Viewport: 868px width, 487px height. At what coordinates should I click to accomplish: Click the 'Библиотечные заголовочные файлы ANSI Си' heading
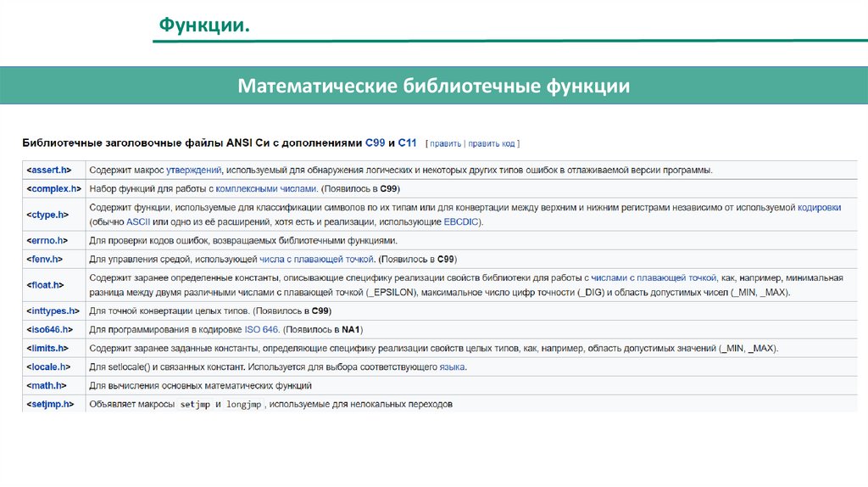(x=146, y=143)
